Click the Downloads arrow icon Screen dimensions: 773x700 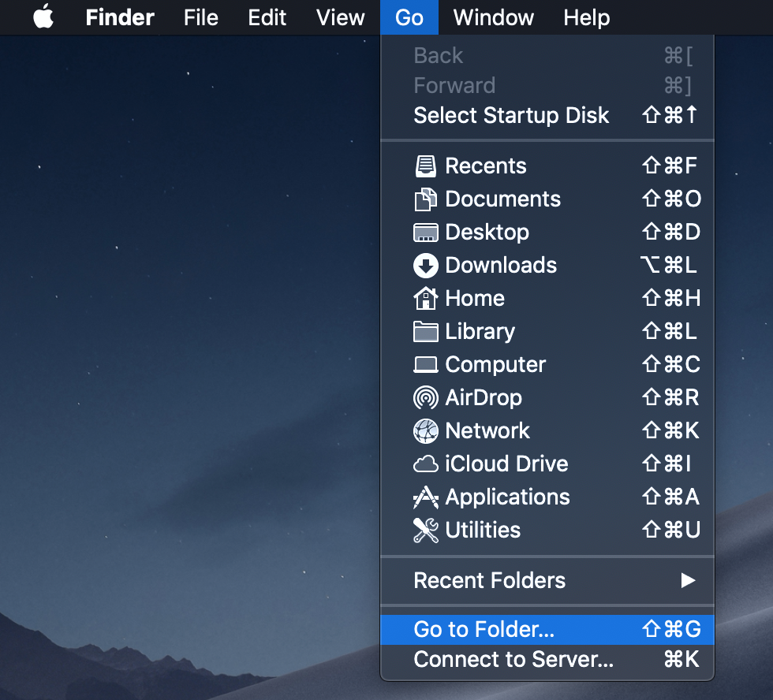click(425, 266)
